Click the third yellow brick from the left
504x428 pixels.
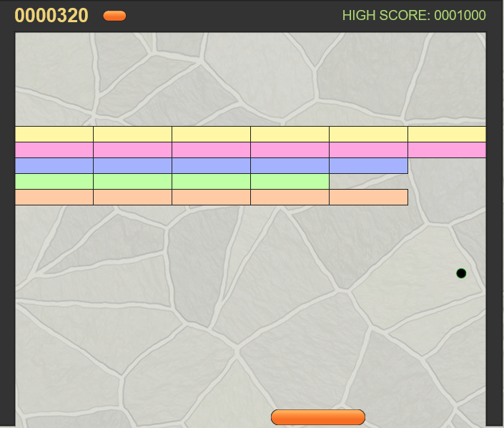pos(211,135)
